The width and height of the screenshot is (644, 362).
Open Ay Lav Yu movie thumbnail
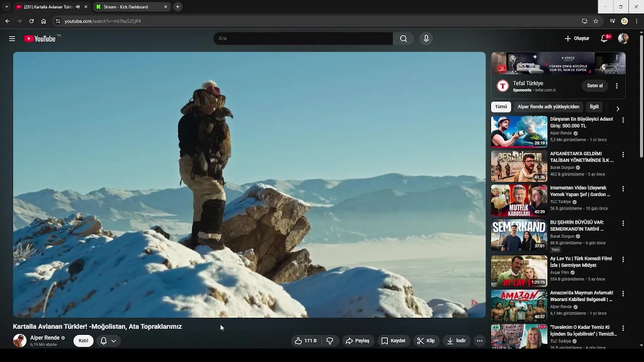[x=519, y=271]
